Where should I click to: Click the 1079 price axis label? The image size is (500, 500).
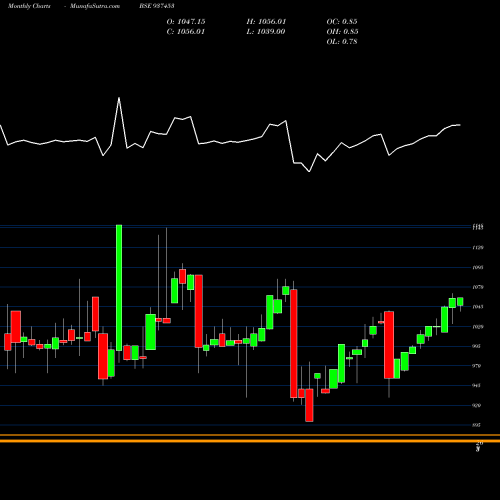pos(478,287)
